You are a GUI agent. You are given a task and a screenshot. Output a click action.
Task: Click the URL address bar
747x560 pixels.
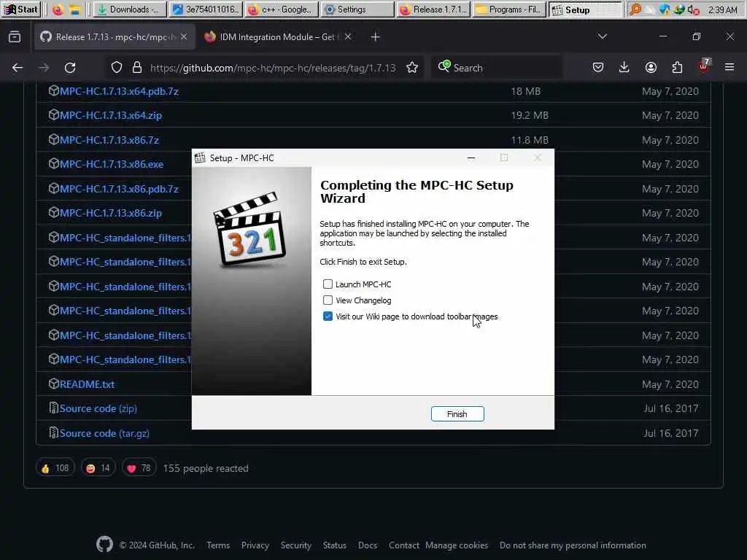click(x=273, y=68)
